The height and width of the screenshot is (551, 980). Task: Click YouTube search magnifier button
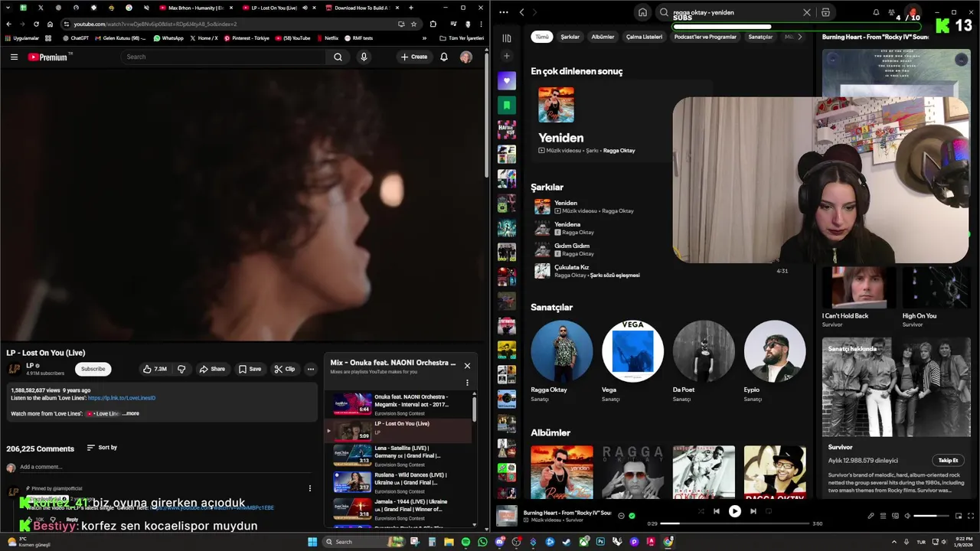tap(338, 57)
